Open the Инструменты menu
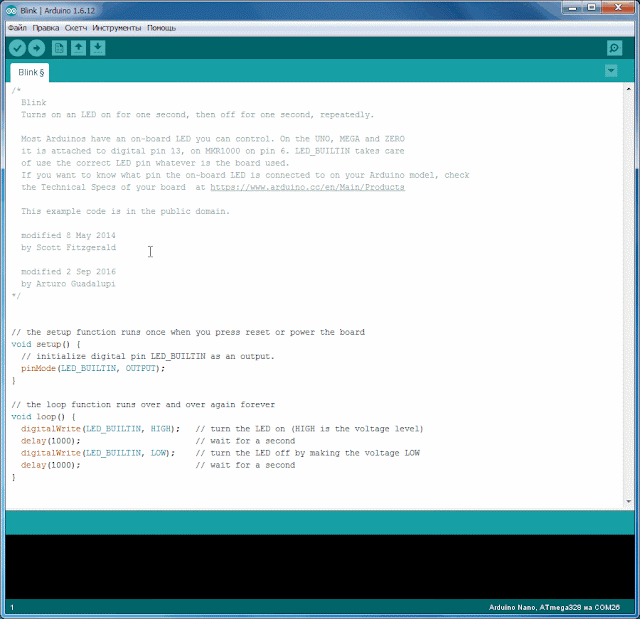The height and width of the screenshot is (619, 640). [117, 28]
